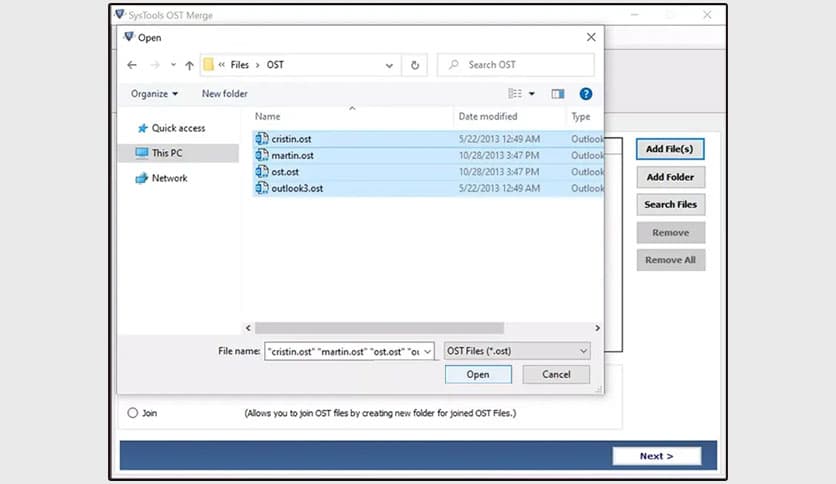Click Next > in SysTools OST Merge
836x484 pixels.
coord(657,456)
